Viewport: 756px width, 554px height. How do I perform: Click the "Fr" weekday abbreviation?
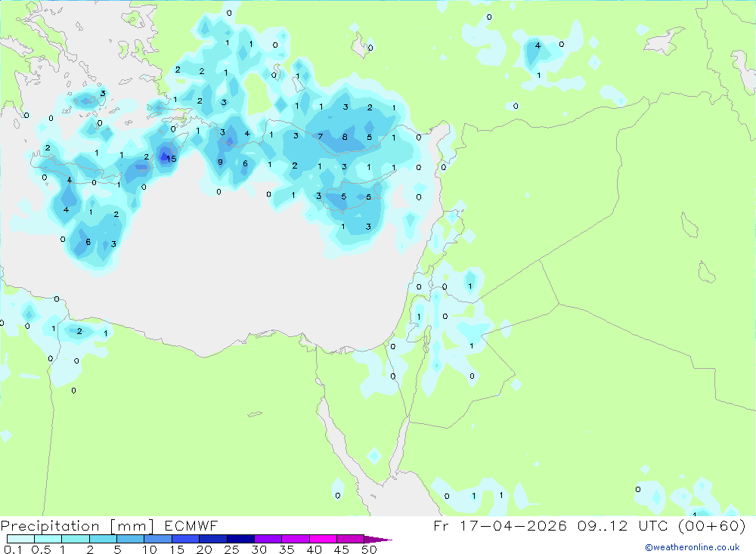click(x=441, y=525)
